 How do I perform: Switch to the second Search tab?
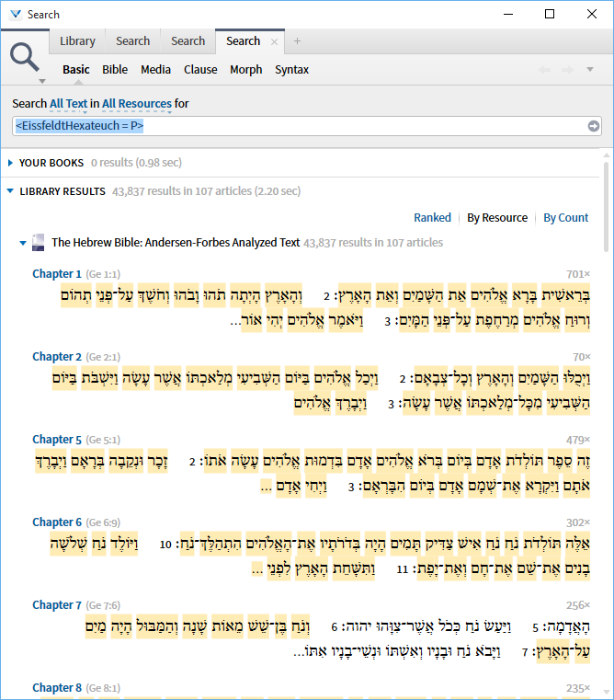(188, 41)
